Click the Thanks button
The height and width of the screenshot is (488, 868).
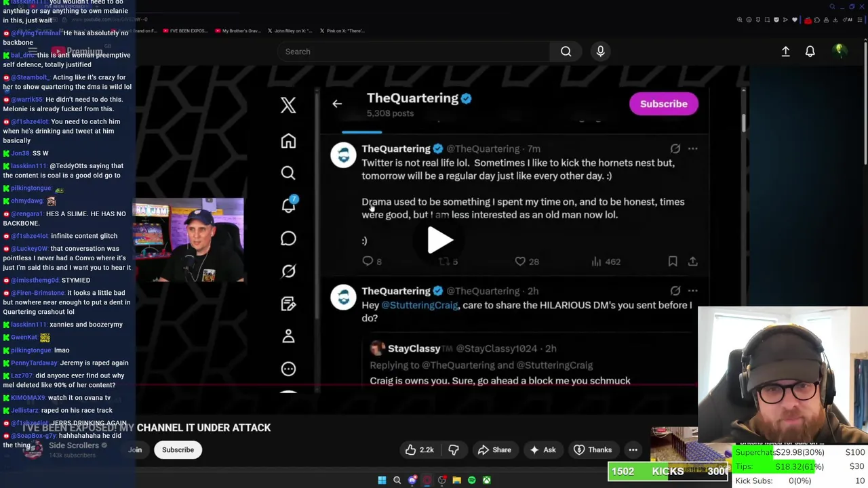click(593, 449)
